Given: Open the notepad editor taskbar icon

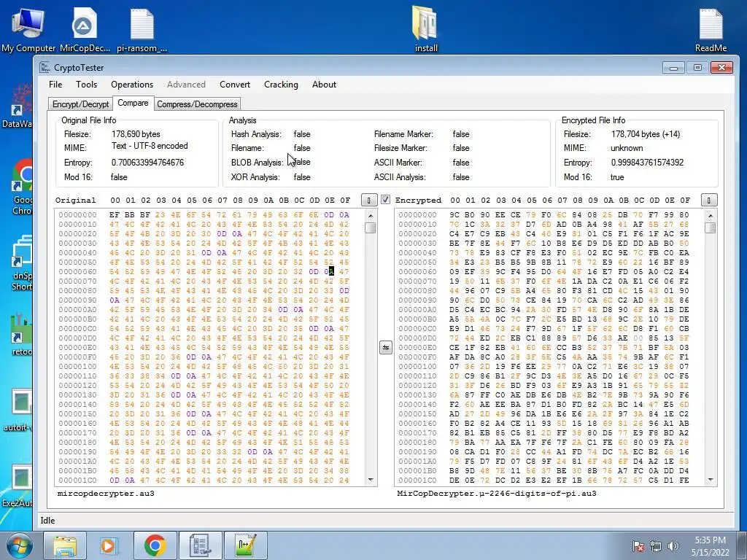Looking at the screenshot, I should [x=245, y=545].
